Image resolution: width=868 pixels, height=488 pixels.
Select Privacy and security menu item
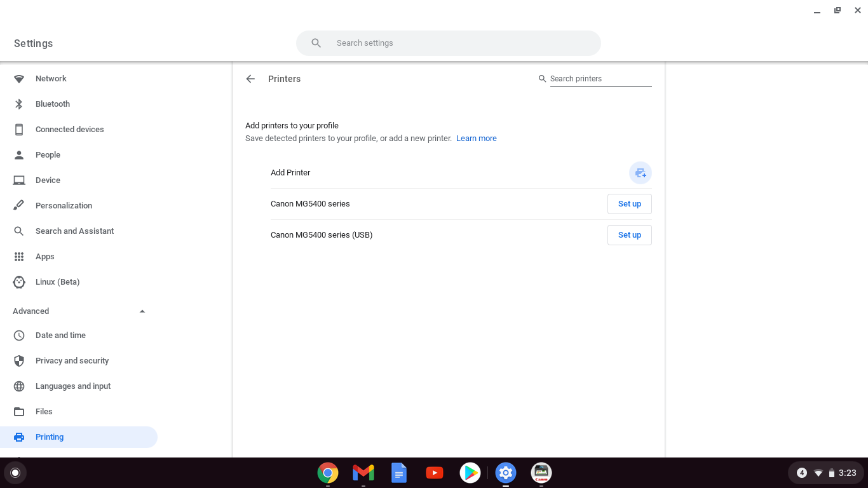[72, 361]
